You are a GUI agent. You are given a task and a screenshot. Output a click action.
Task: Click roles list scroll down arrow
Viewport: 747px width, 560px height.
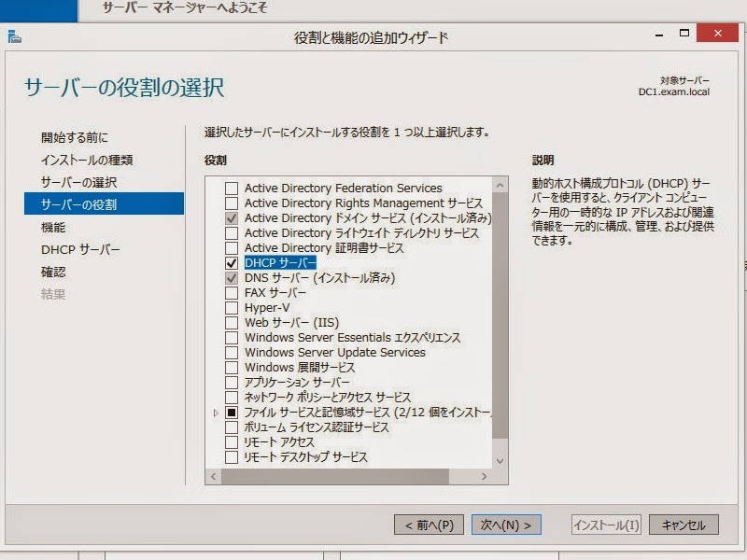click(500, 460)
